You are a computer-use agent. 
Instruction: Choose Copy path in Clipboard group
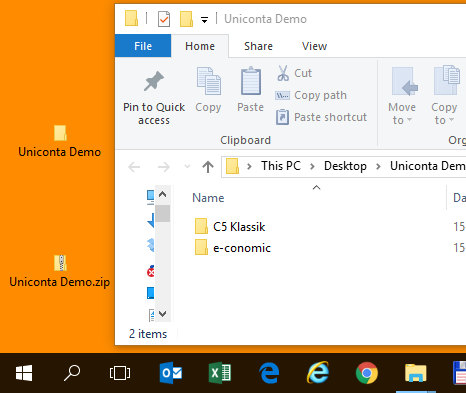(x=311, y=95)
